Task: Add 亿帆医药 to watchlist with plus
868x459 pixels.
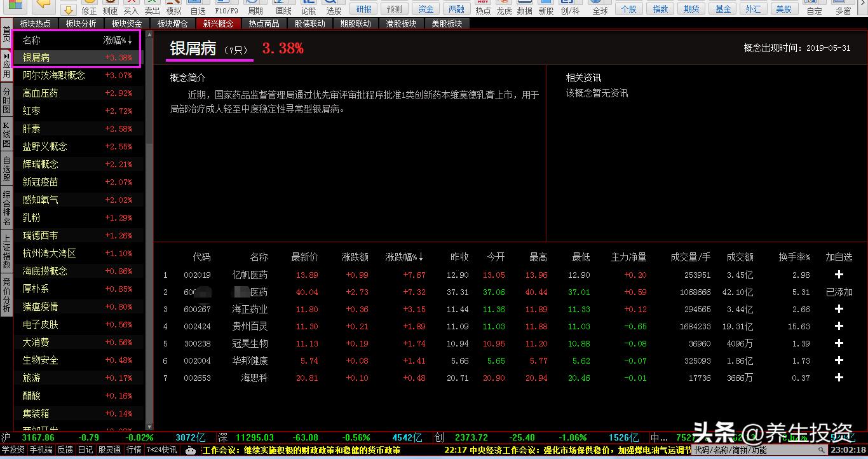Action: click(x=839, y=275)
